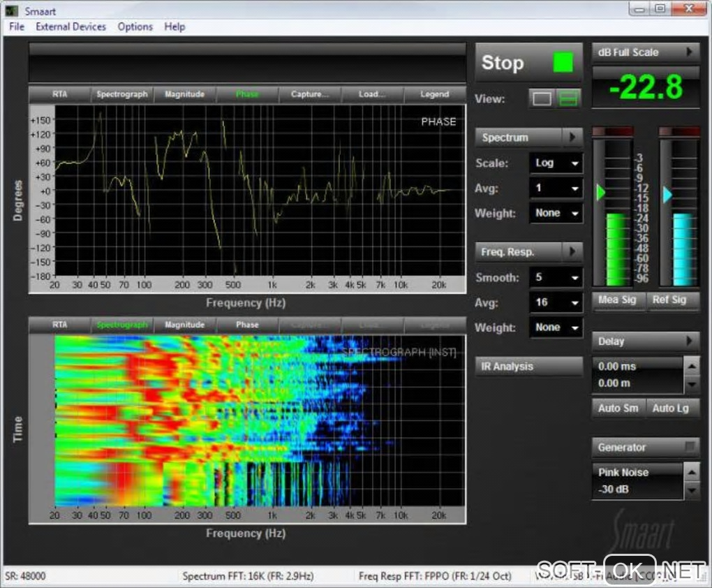This screenshot has width=712, height=588.
Task: Open the External Devices menu
Action: pos(71,27)
